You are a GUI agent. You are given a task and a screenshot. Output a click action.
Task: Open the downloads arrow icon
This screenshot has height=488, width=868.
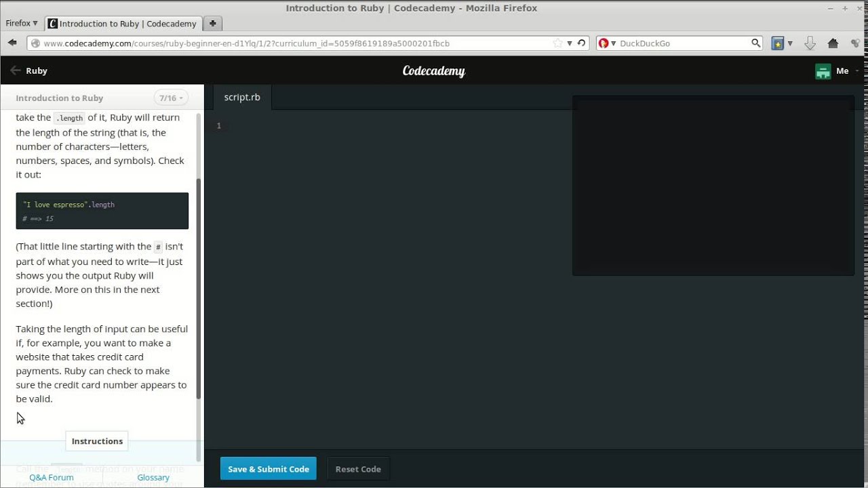pos(810,43)
